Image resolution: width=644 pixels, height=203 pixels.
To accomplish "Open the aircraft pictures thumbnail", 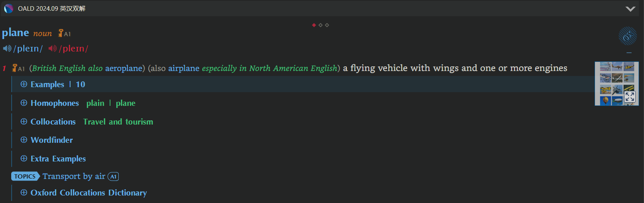I will [617, 83].
